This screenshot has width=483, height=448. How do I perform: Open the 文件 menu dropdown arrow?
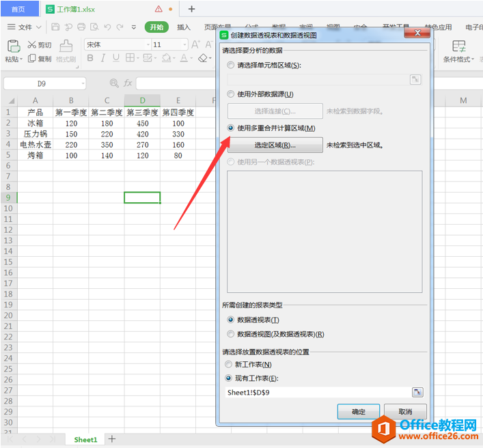[x=39, y=27]
